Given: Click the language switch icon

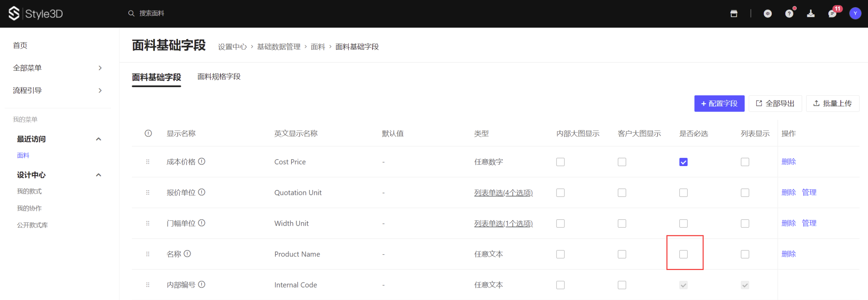Looking at the screenshot, I should point(767,14).
